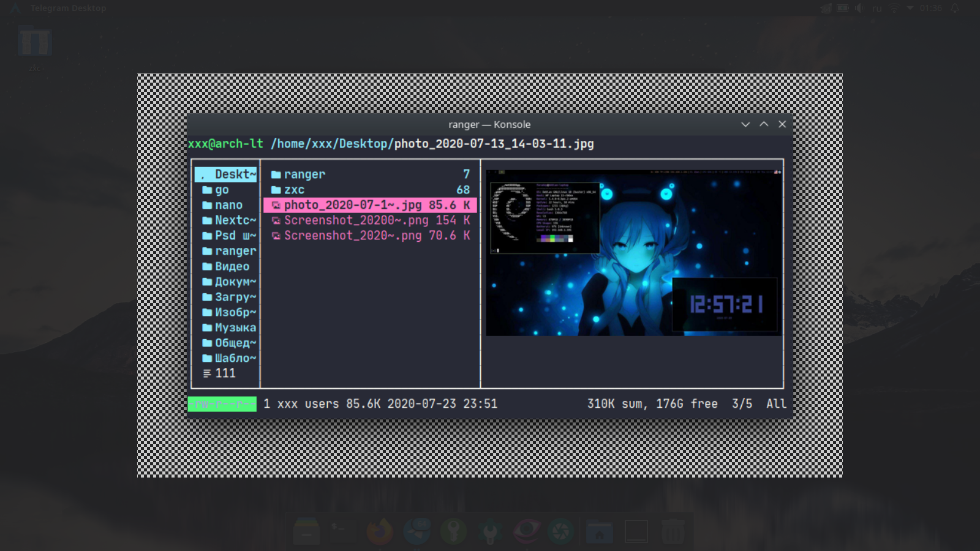Screen dimensions: 980x551
Task: Click the image icon of Screenshot_2020~.png 70.6 K
Action: click(276, 236)
